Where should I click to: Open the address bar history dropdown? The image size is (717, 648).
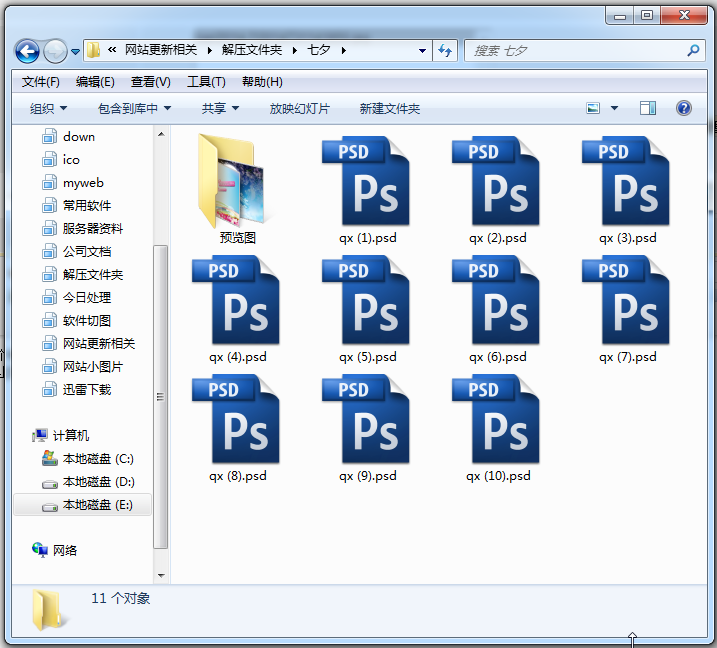(x=422, y=51)
